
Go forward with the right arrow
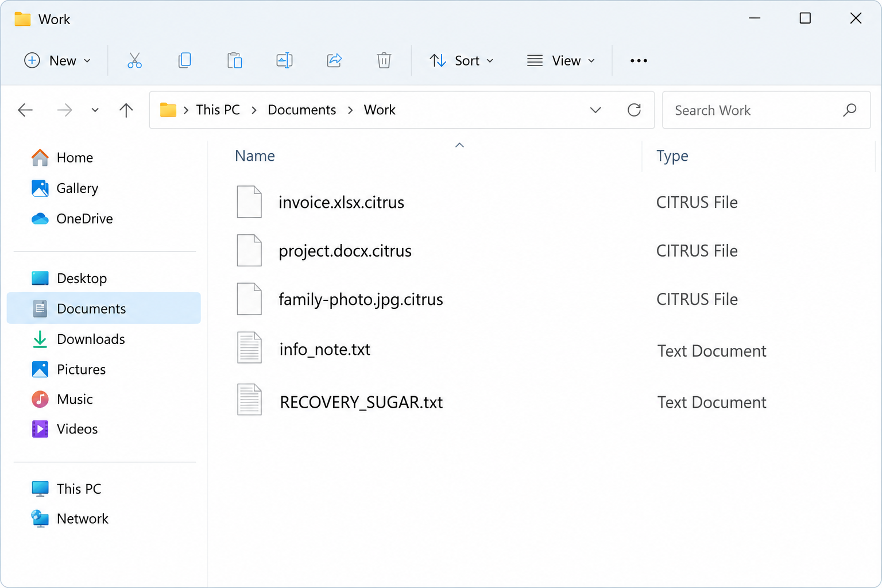65,110
